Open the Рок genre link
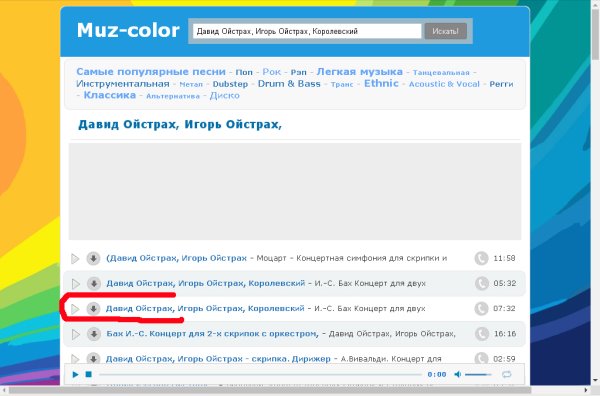The height and width of the screenshot is (396, 600). click(x=272, y=72)
